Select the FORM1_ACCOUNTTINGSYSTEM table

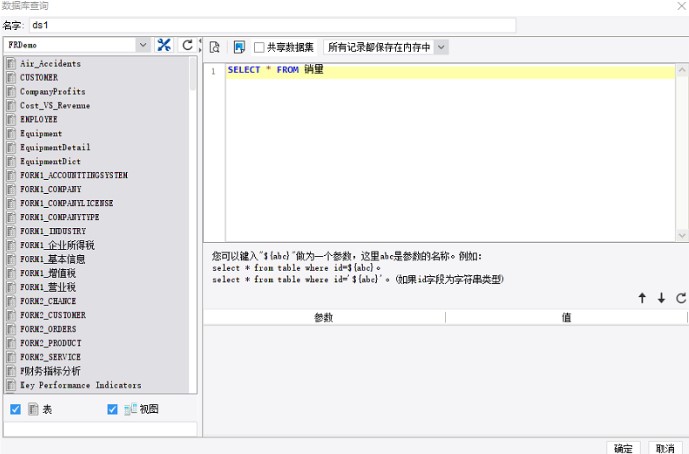[x=74, y=175]
